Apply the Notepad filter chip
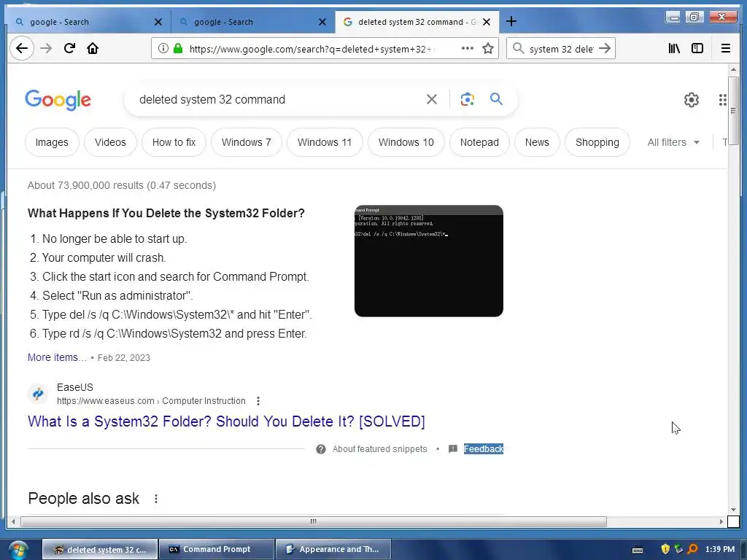Image resolution: width=747 pixels, height=560 pixels. (x=479, y=142)
